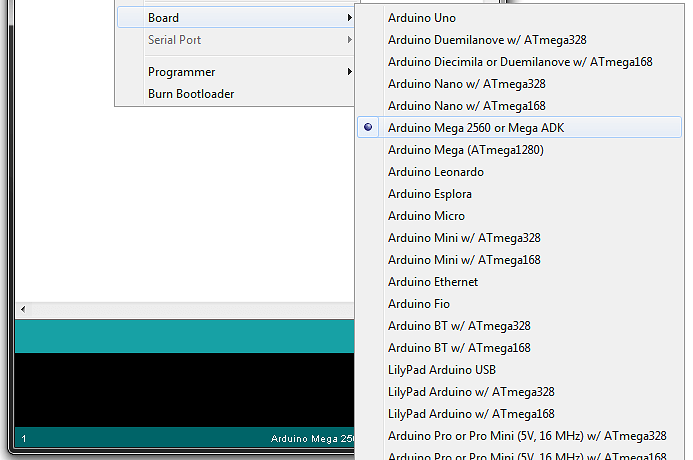
Task: Select Arduino Nano w/ ATmega328
Action: tap(519, 84)
